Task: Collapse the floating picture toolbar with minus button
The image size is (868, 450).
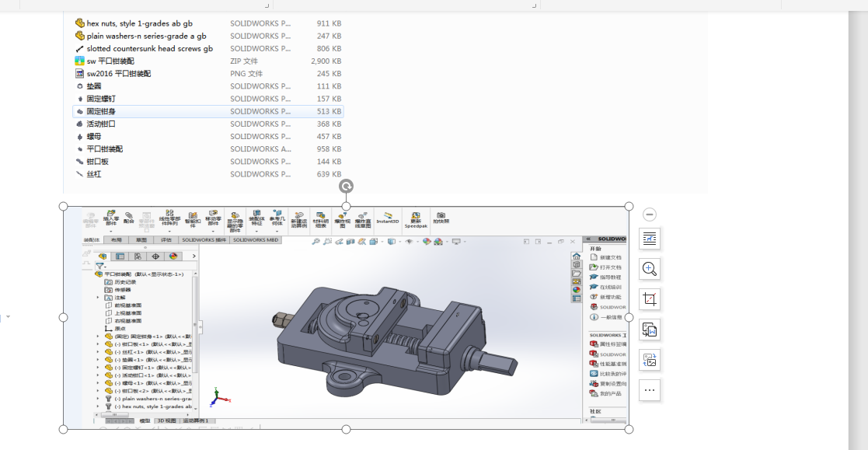Action: pos(650,215)
